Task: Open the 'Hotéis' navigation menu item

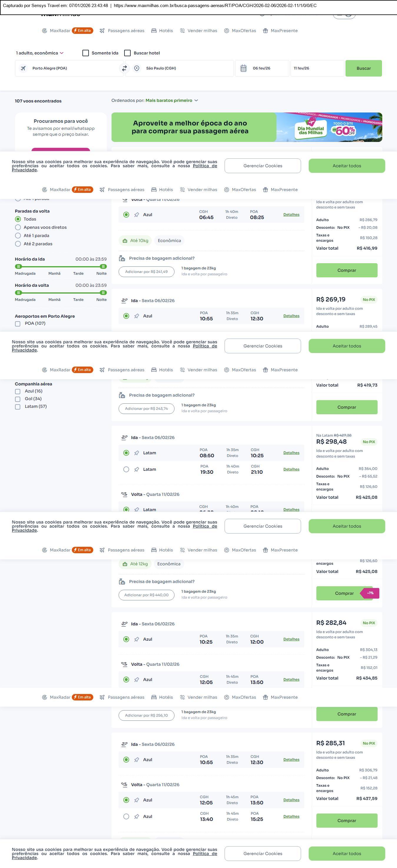Action: (162, 31)
